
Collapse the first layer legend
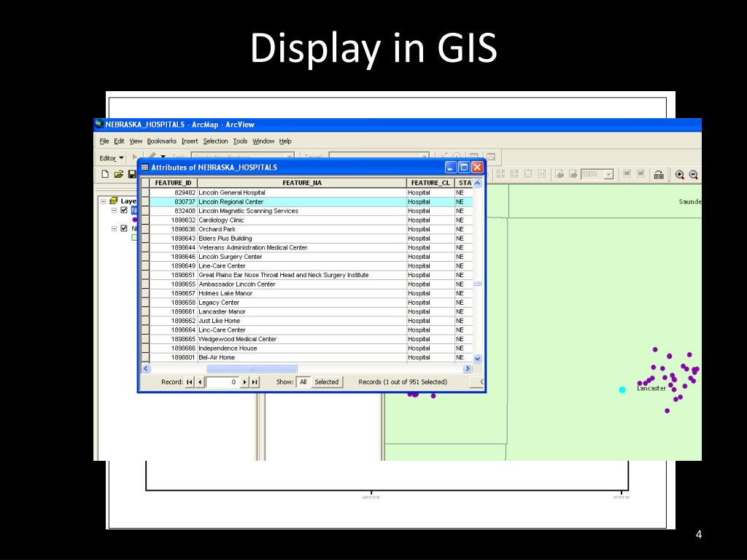pyautogui.click(x=114, y=210)
